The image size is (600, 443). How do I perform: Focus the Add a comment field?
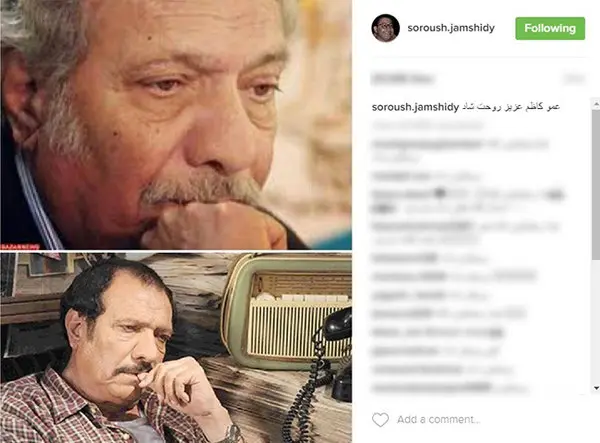438,420
